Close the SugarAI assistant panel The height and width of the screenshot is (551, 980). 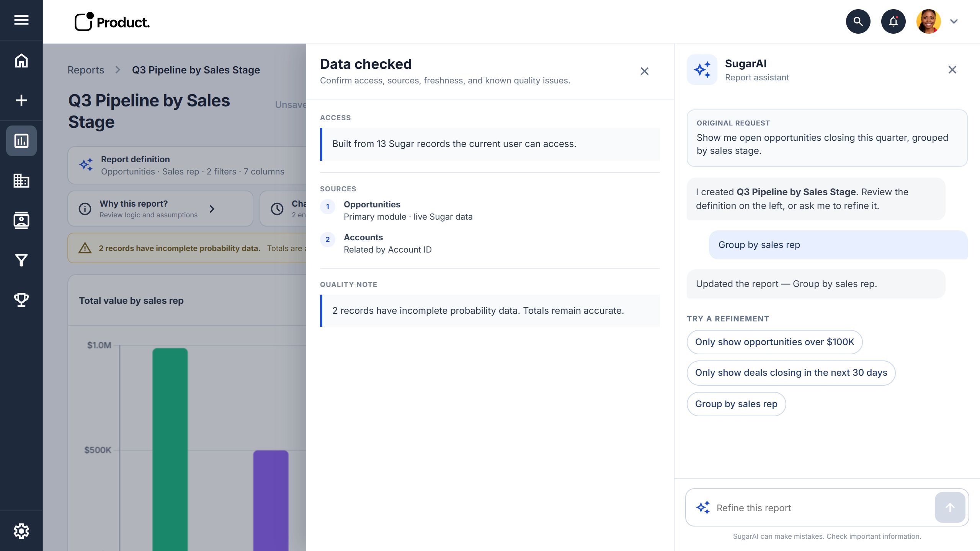click(952, 70)
